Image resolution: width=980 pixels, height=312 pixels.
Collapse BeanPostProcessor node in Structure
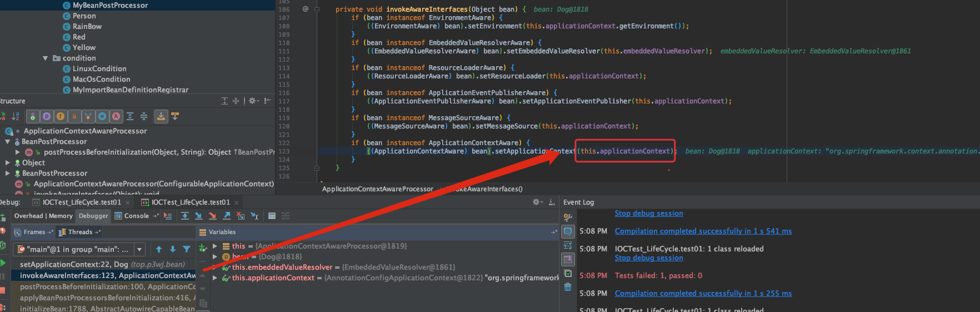8,141
